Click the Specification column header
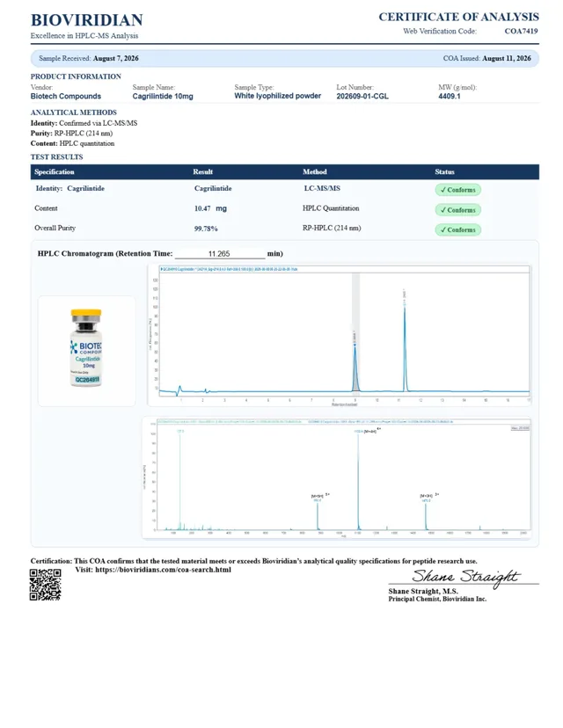563x728 pixels. point(55,171)
